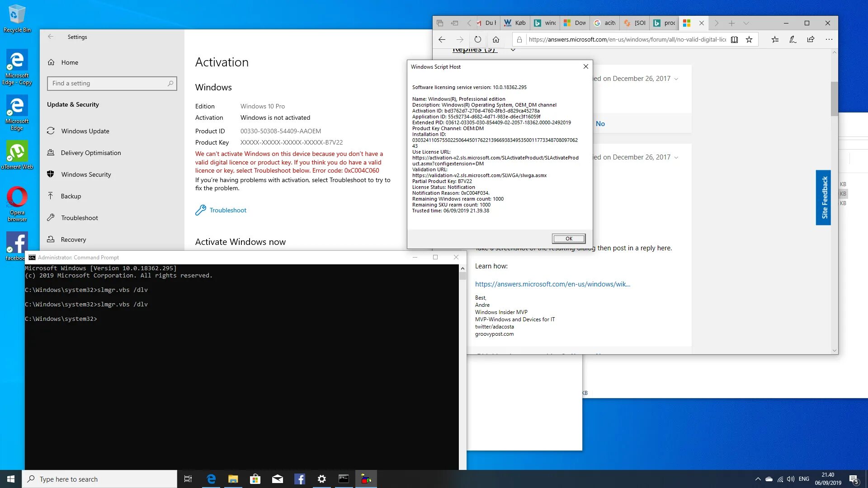Click OK to close Windows Script Host dialog
Screen dimensions: 868x488
(568, 238)
